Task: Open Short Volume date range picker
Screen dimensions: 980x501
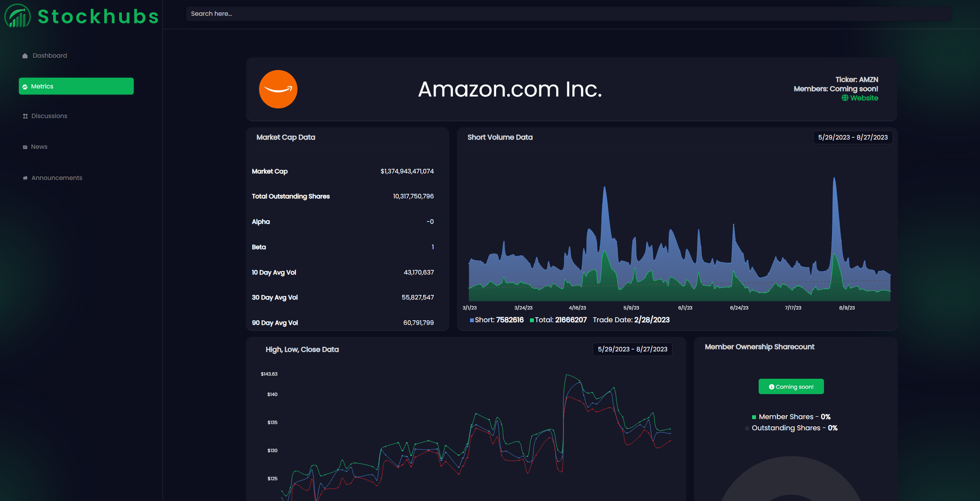Action: [853, 138]
